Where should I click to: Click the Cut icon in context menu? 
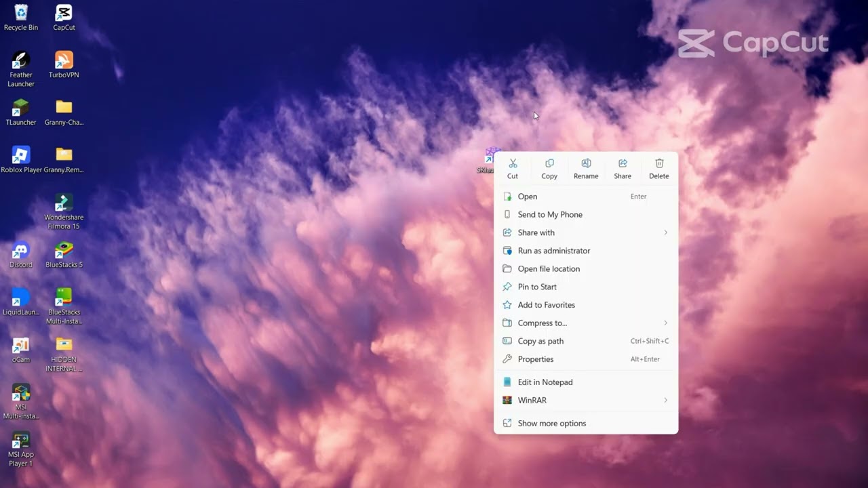(x=513, y=169)
